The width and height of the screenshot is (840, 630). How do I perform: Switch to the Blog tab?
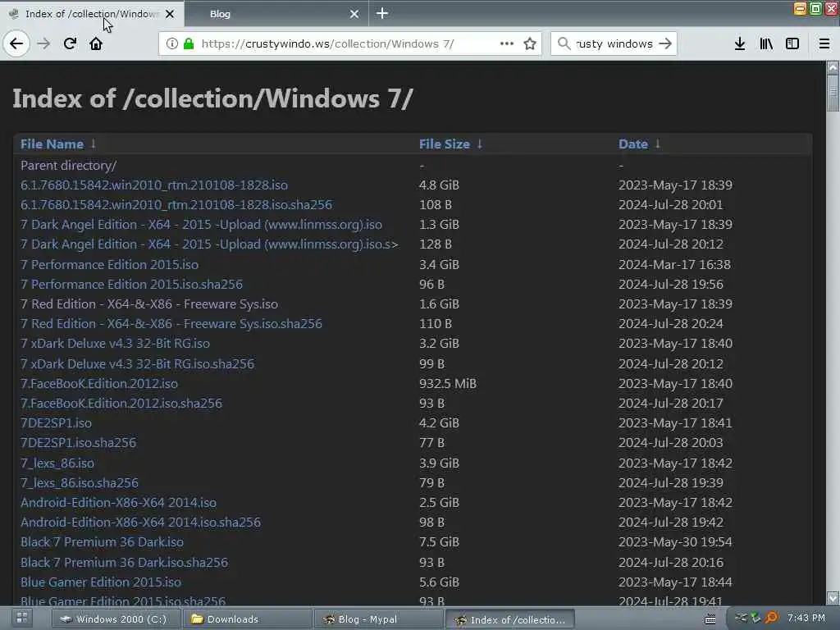click(x=276, y=14)
